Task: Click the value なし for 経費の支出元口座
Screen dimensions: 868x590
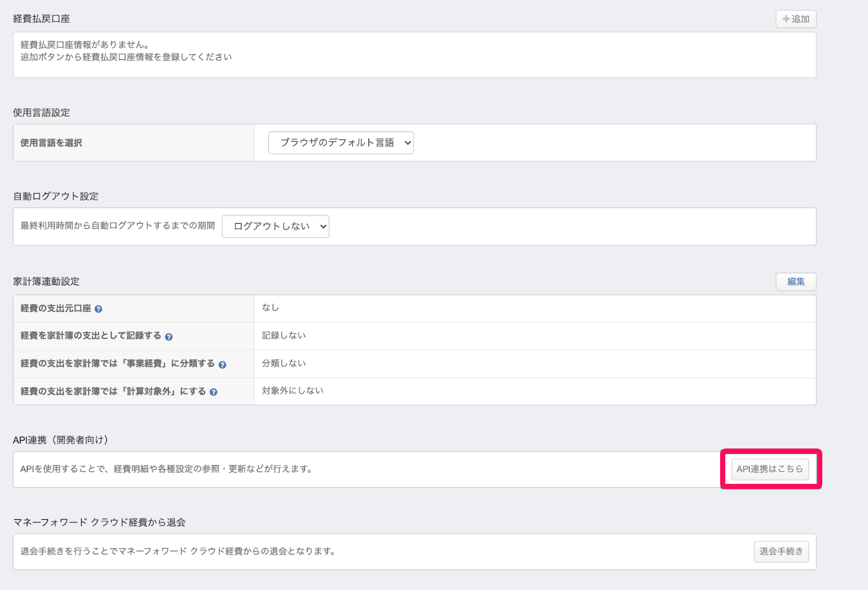Action: click(x=270, y=308)
